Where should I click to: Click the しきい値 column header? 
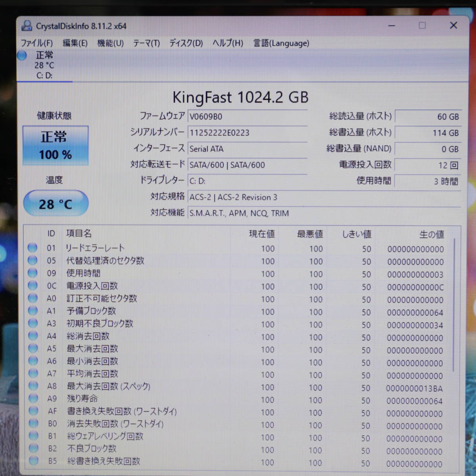[357, 234]
